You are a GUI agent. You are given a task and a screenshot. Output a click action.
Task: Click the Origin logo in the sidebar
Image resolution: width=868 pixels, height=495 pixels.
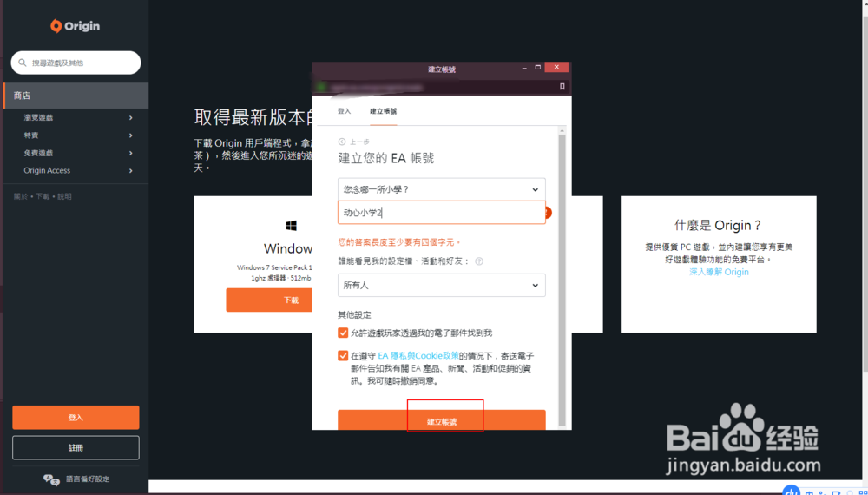tap(76, 26)
